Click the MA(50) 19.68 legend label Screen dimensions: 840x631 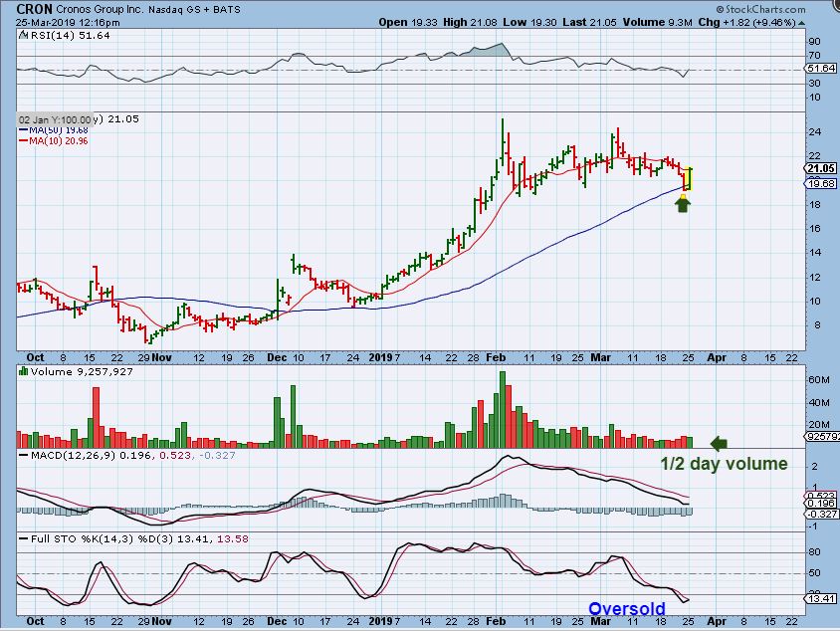coord(59,130)
